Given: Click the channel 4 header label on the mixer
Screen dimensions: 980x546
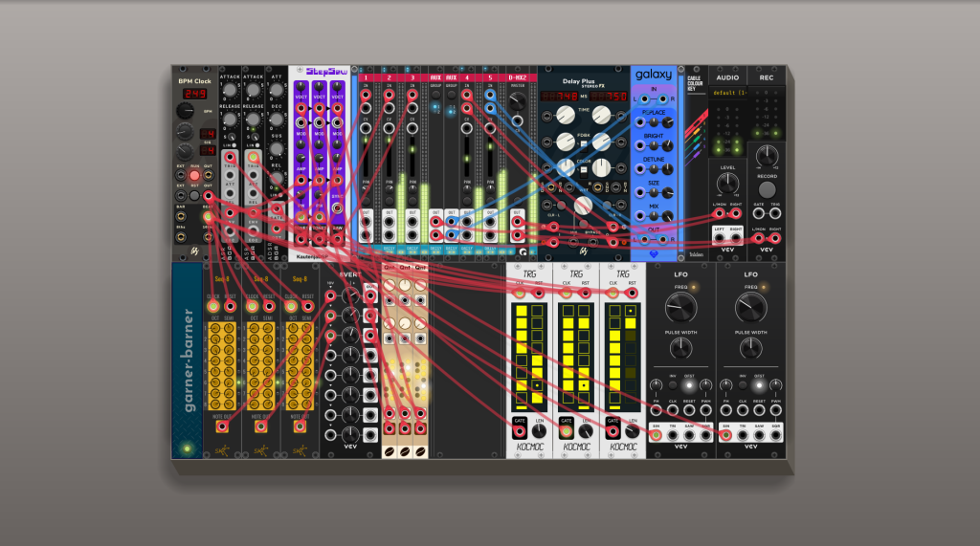Looking at the screenshot, I should (x=467, y=78).
